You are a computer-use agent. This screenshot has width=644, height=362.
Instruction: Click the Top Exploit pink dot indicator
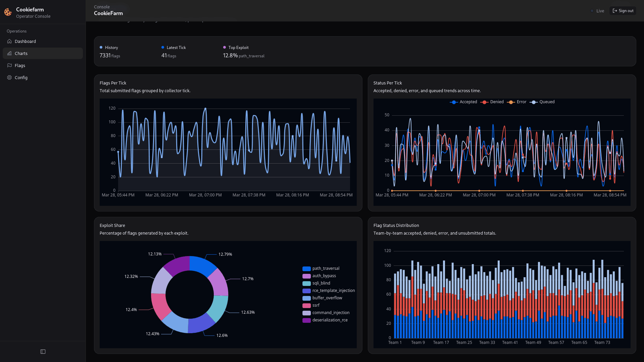click(224, 47)
